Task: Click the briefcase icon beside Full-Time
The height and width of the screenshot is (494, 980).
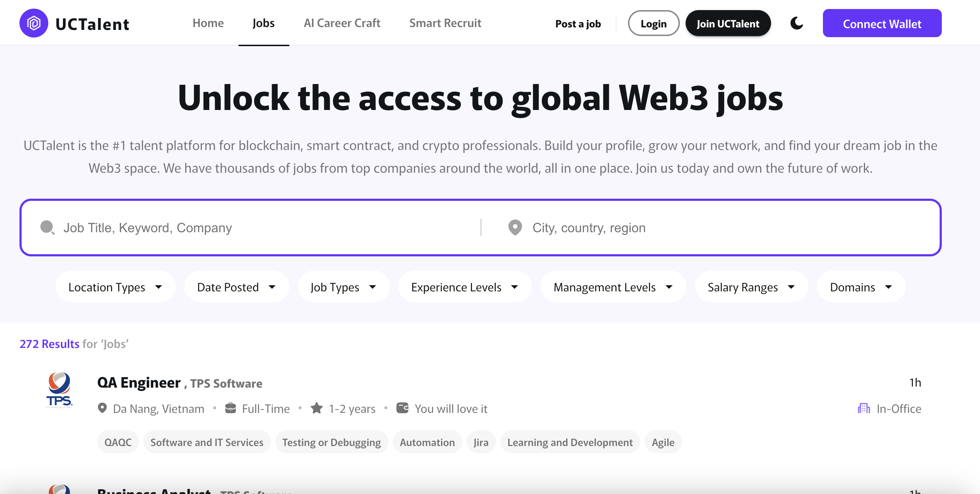Action: coord(231,408)
